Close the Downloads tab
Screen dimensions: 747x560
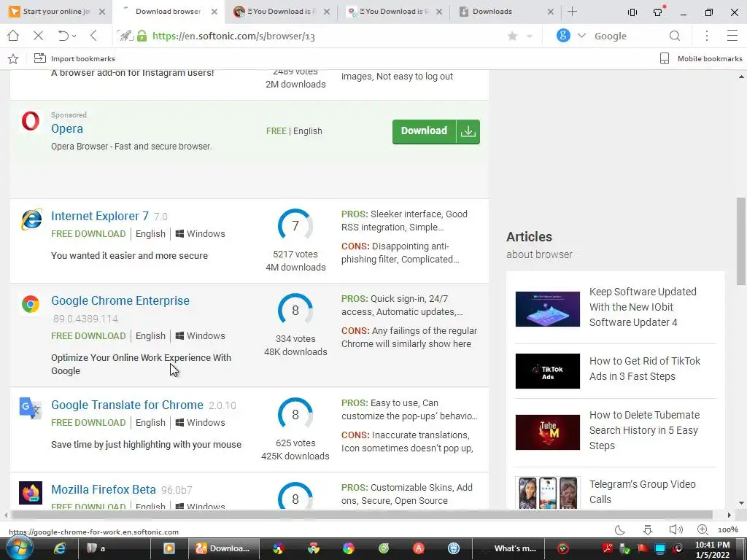point(551,12)
